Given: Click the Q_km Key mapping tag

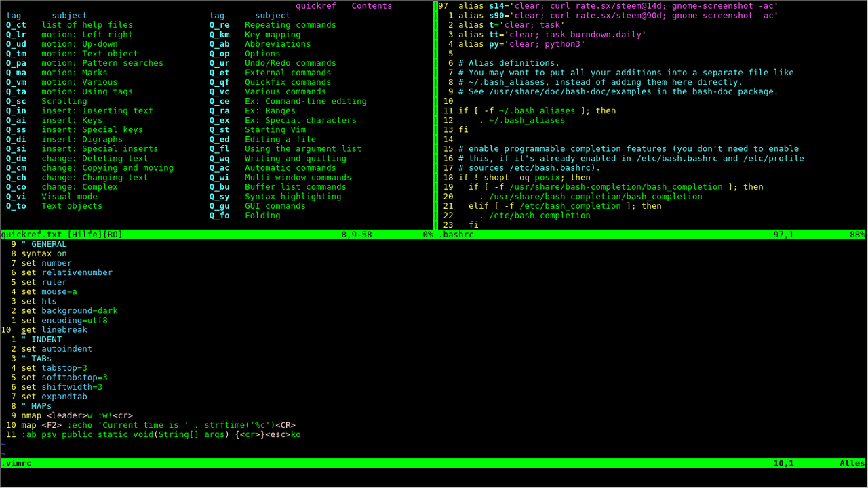Looking at the screenshot, I should pos(220,35).
